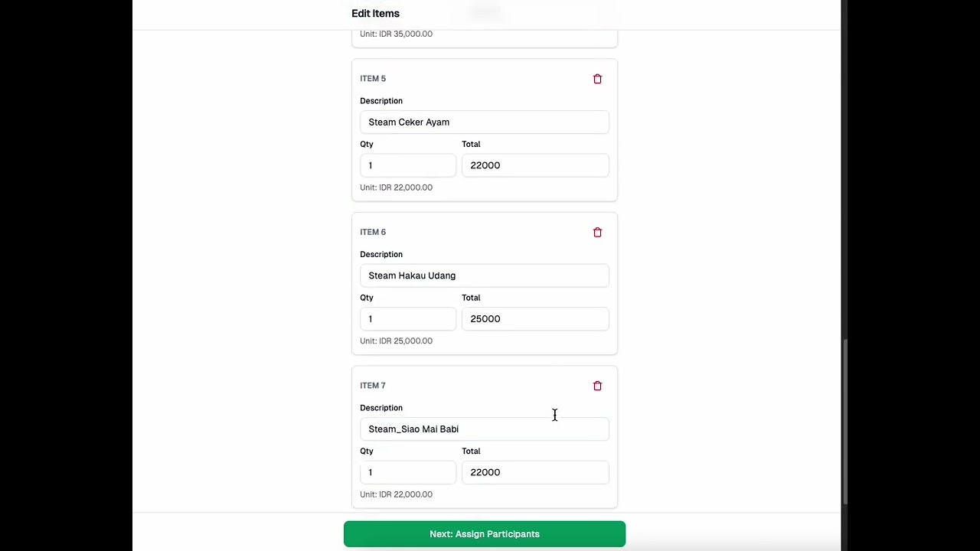Edit Steam Hakau Udang description field

click(x=485, y=275)
